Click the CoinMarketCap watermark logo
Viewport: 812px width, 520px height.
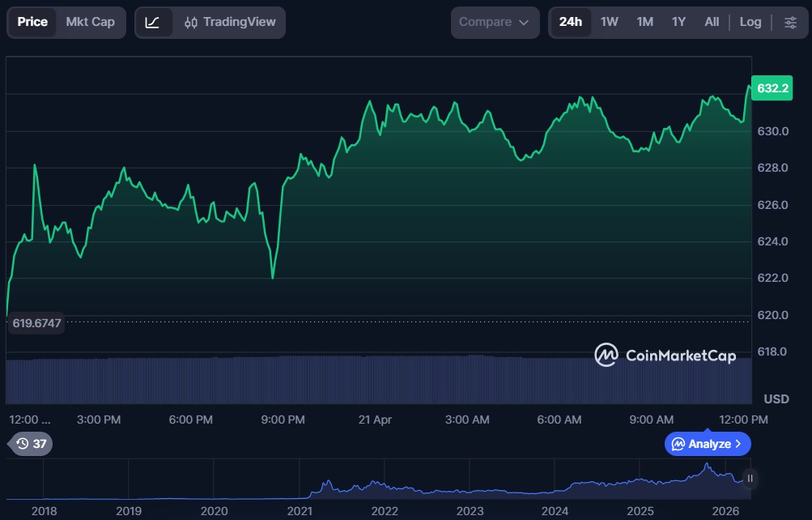pos(665,355)
